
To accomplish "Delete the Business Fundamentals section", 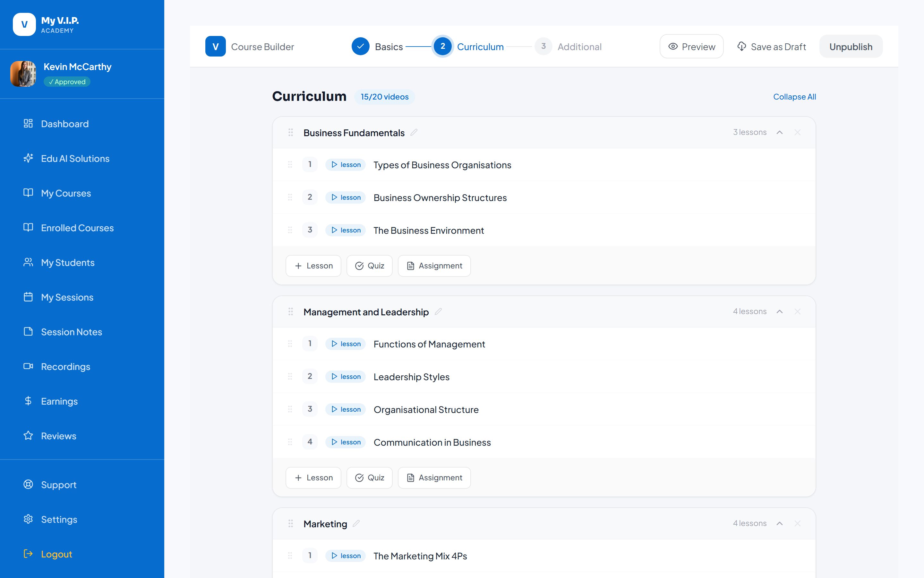I will [798, 132].
